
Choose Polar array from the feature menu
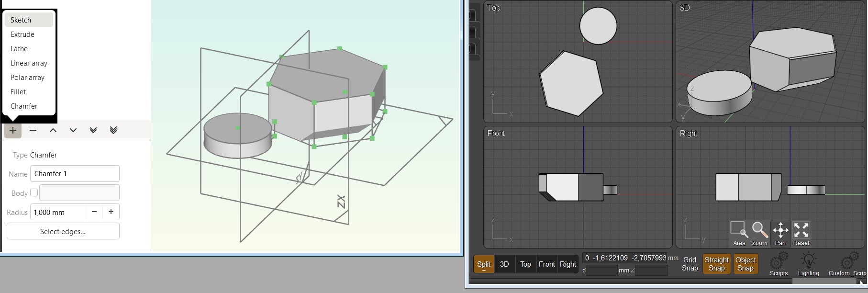(29, 78)
